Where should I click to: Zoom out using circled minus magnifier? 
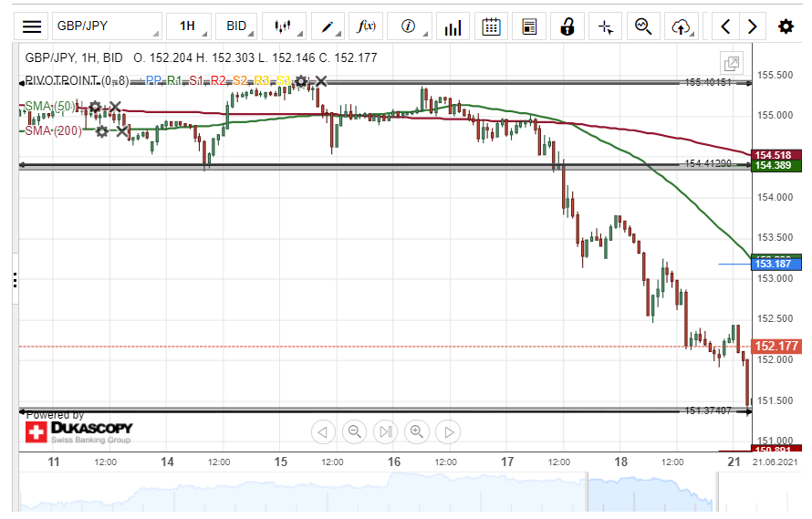click(x=354, y=432)
